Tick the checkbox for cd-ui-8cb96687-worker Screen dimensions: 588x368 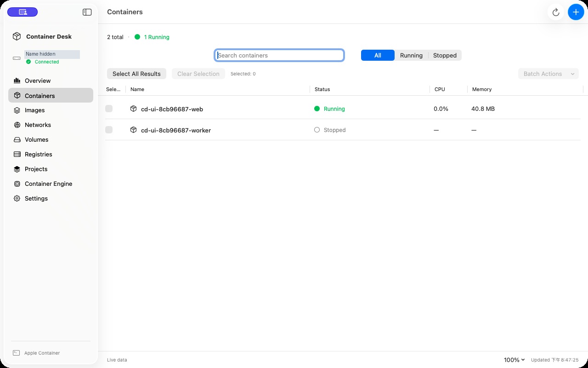[x=109, y=130]
